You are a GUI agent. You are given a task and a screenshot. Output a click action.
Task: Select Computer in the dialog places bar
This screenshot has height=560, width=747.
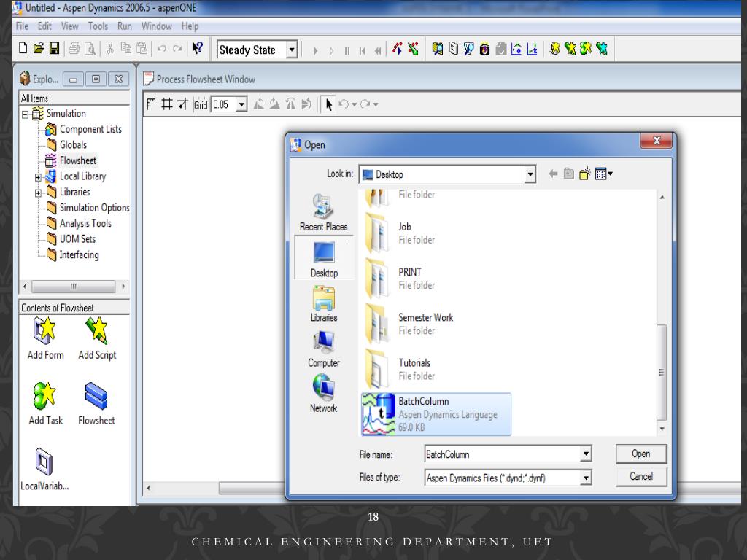324,349
